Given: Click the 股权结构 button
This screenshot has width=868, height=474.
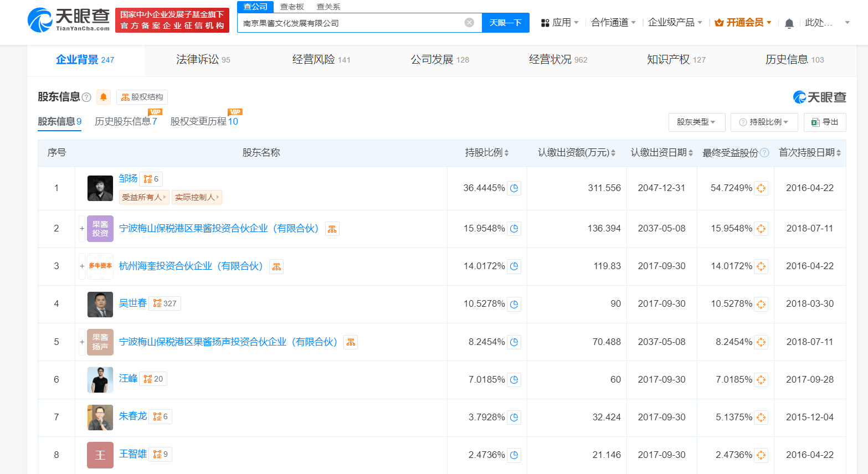Looking at the screenshot, I should tap(142, 97).
